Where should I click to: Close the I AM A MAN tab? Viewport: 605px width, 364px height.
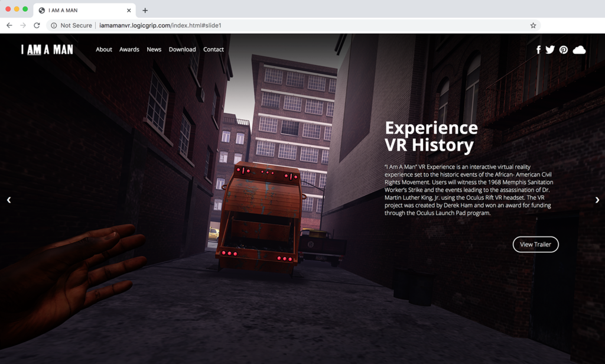tap(129, 11)
